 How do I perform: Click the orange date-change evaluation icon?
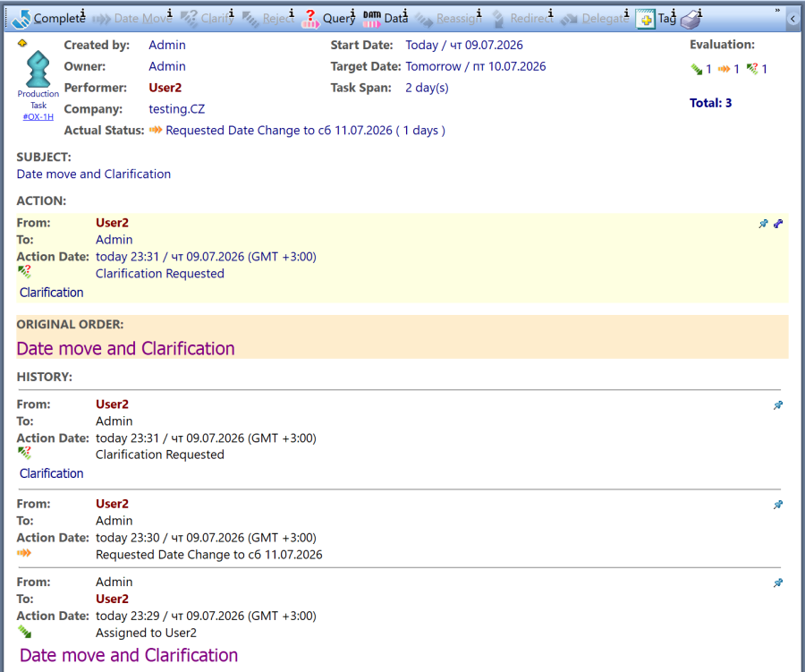click(x=724, y=69)
